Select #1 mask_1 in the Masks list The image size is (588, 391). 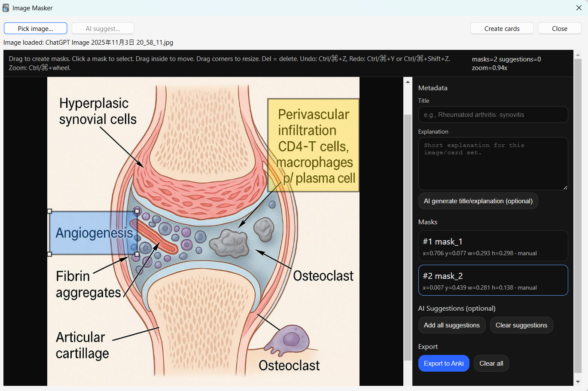[x=493, y=246]
